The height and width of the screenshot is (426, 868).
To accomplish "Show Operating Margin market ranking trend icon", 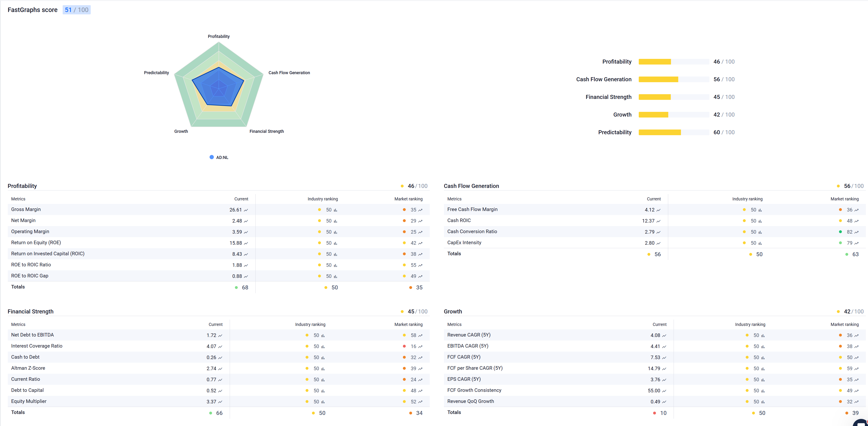I will tap(420, 232).
